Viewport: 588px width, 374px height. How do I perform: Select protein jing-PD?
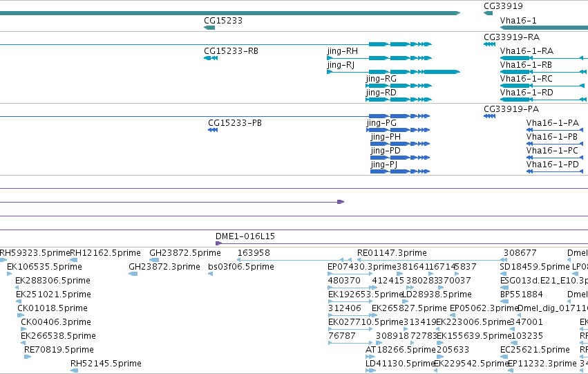pos(386,151)
